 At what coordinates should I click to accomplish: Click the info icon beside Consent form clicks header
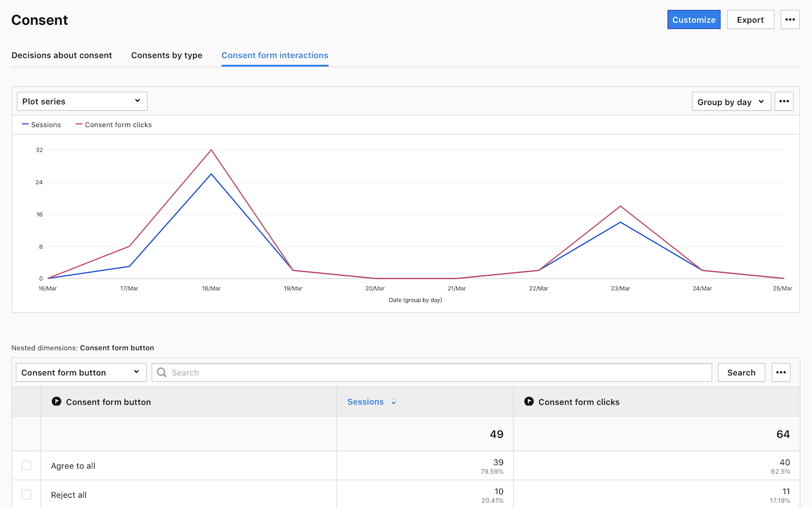pyautogui.click(x=529, y=401)
